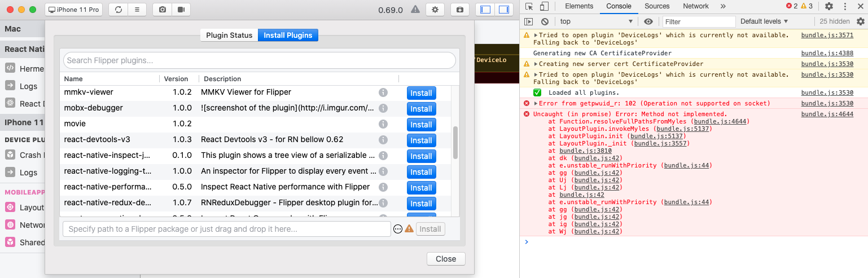Toggle DevTools device toolbar icon
The height and width of the screenshot is (278, 868).
pos(544,6)
